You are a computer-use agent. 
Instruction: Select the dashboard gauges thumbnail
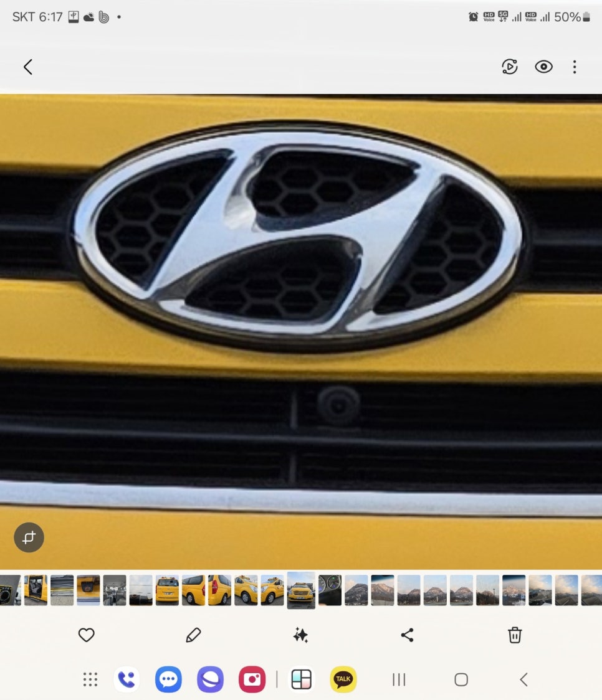click(330, 590)
